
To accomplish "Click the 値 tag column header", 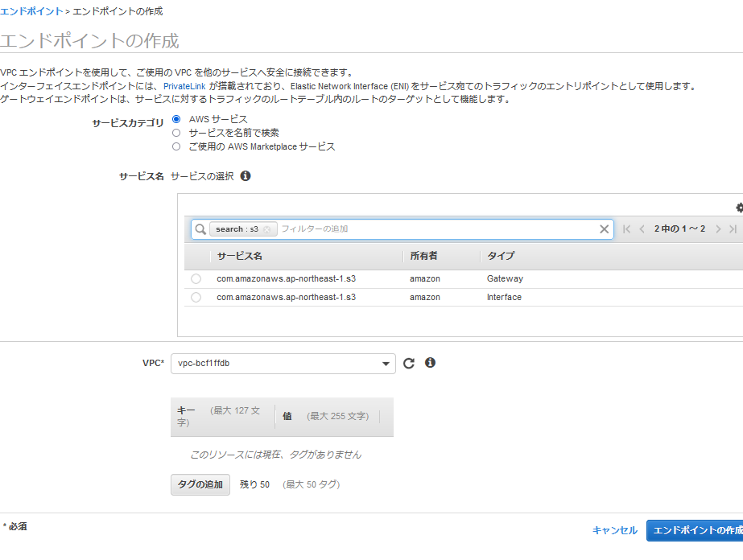I will 287,416.
